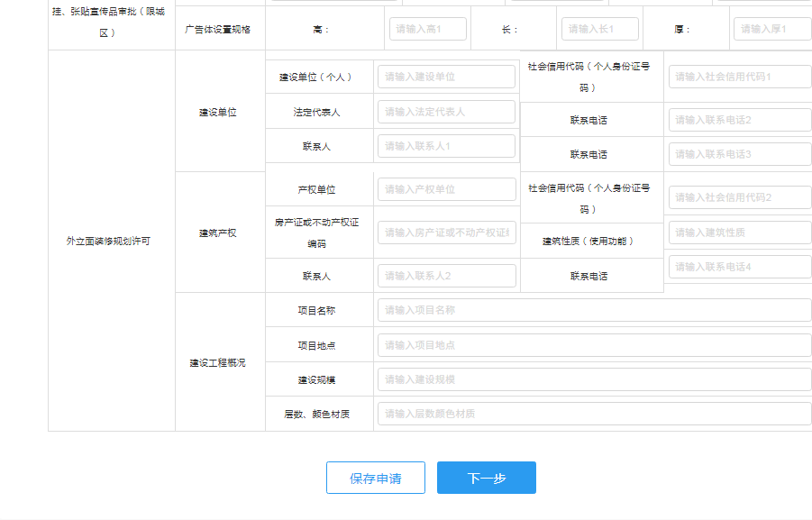Screen dimensions: 812x520
Task: Click the 请输入建设规模 scale input
Action: [x=594, y=379]
